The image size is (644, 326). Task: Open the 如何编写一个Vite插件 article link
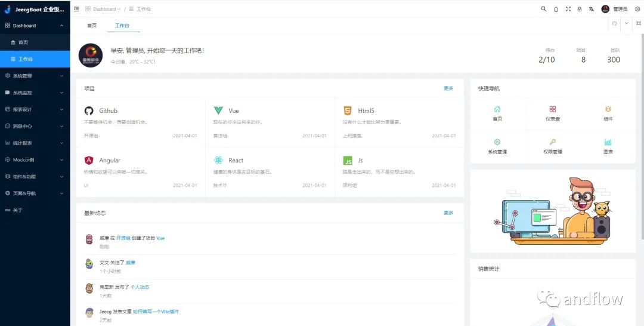click(x=156, y=312)
